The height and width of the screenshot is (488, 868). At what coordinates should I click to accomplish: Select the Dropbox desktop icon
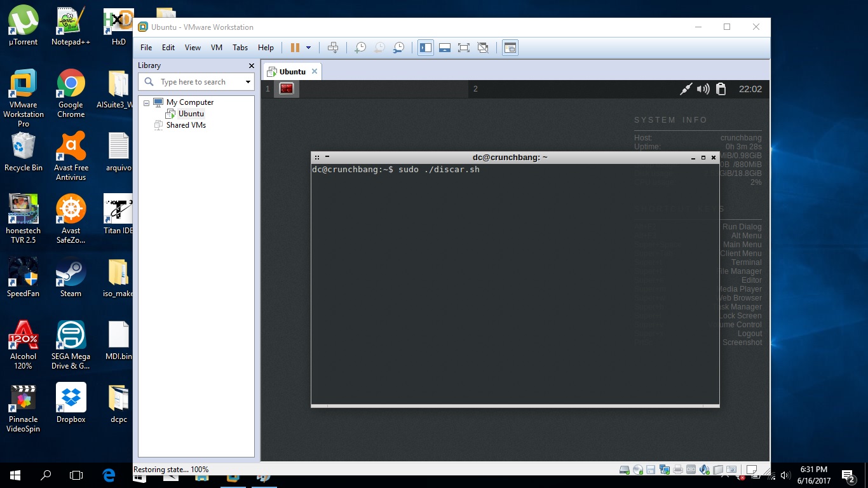click(x=71, y=403)
